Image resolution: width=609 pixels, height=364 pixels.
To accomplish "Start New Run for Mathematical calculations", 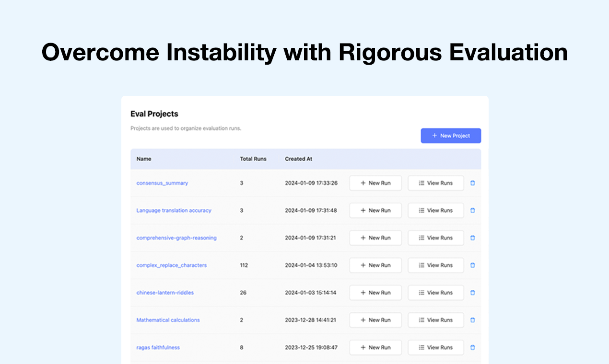I will point(375,320).
